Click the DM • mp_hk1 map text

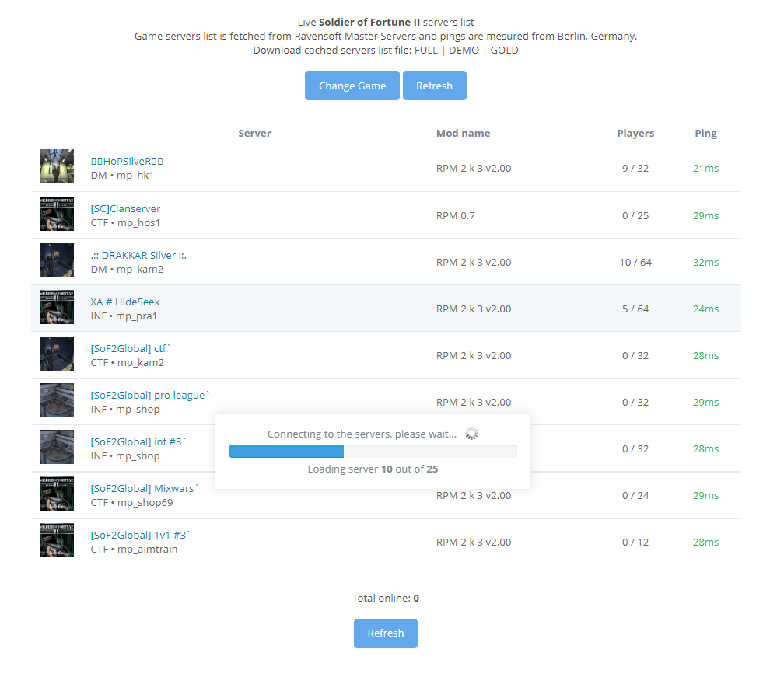122,176
